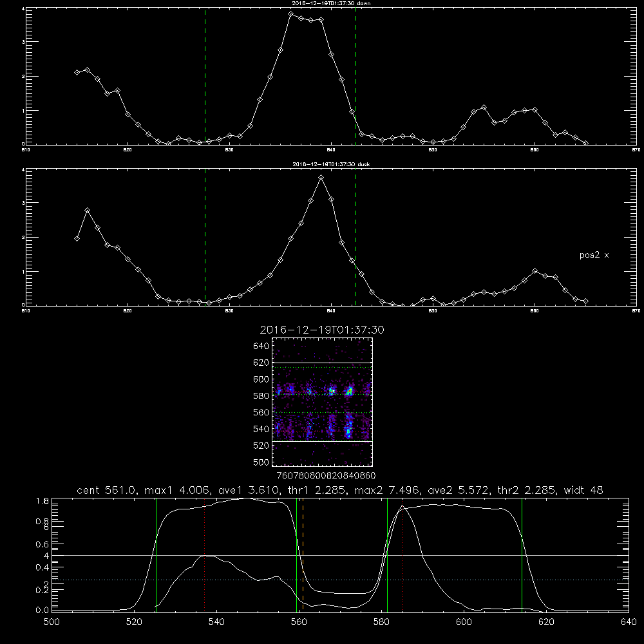
Task: Click red dotted line near 537 in bottom plot
Action: (205, 554)
